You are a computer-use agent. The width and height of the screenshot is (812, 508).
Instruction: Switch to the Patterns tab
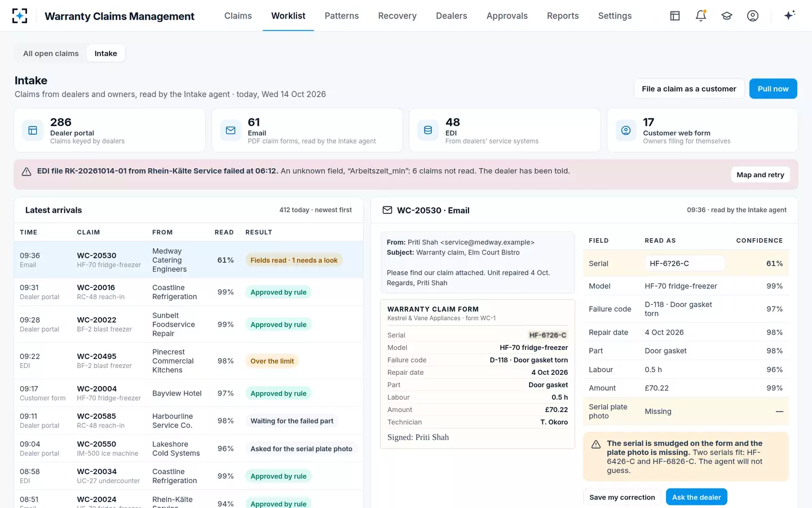pos(342,16)
